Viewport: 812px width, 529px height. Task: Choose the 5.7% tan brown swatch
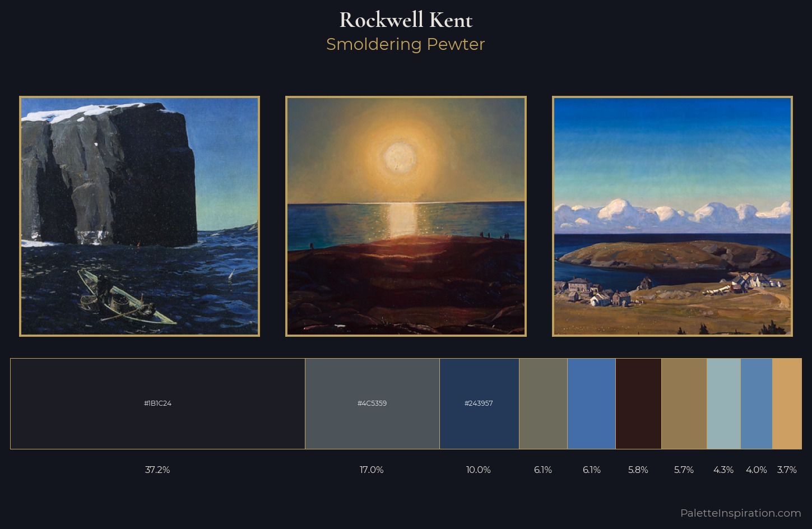[x=684, y=403]
